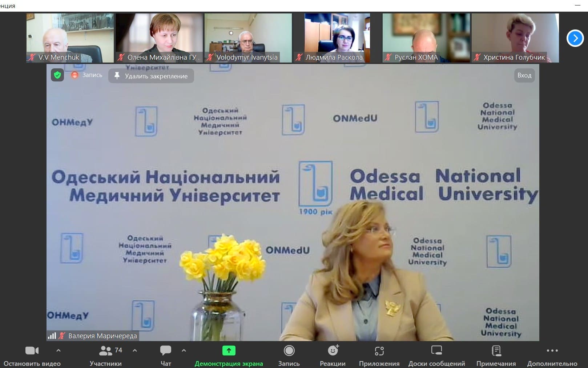Click the Вход button
Image resolution: width=588 pixels, height=368 pixels.
[524, 75]
